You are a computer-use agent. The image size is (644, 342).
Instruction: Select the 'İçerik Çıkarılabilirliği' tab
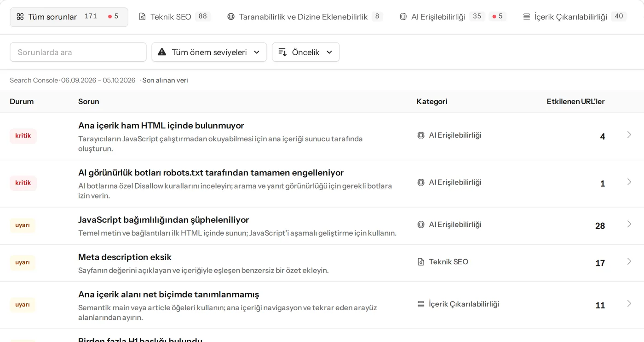[575, 17]
